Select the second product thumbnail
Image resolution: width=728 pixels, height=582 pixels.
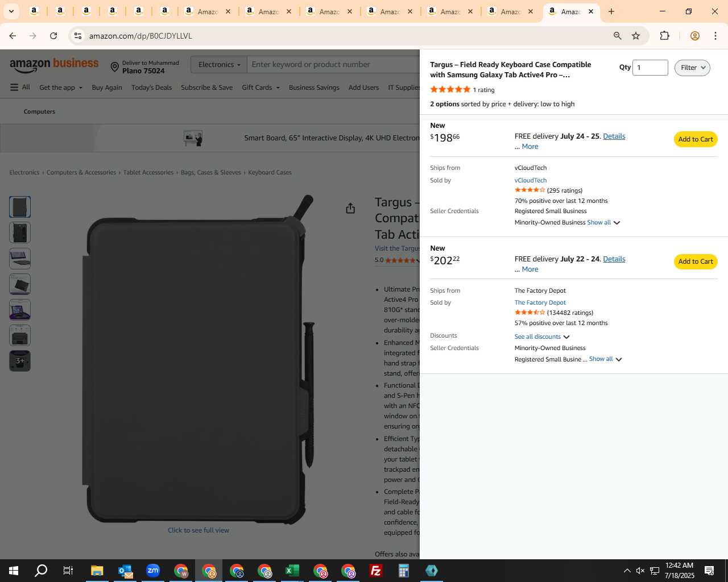[x=20, y=232]
